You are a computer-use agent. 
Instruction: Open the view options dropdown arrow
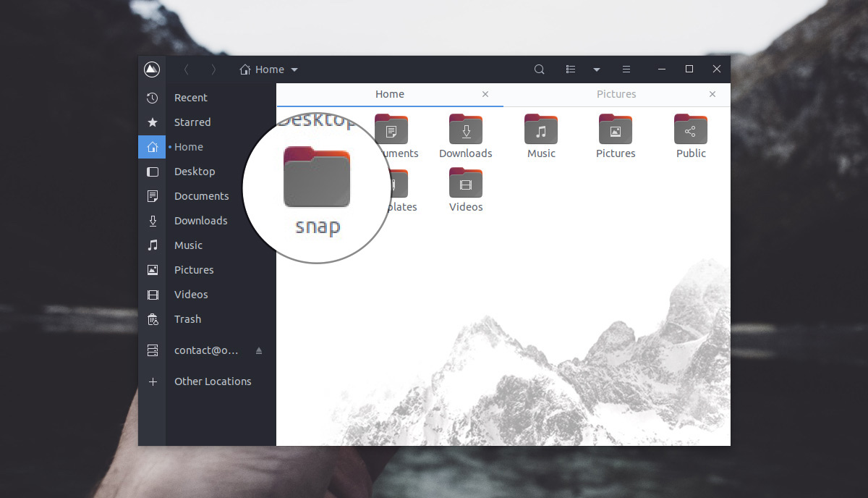pos(596,69)
